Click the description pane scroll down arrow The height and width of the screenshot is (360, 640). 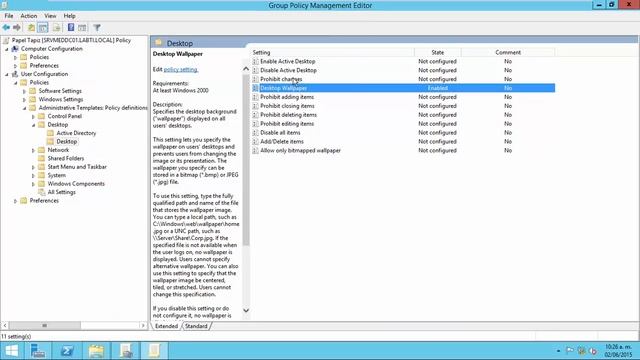[246, 310]
